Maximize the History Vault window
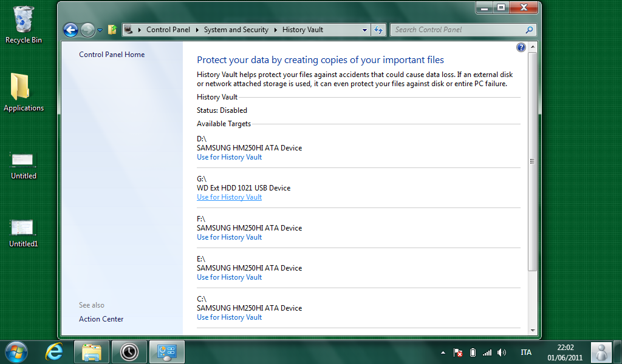622x364 pixels. point(501,7)
